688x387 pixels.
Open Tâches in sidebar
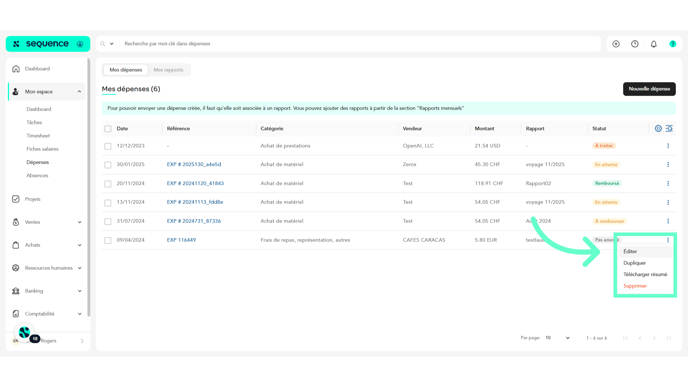34,122
